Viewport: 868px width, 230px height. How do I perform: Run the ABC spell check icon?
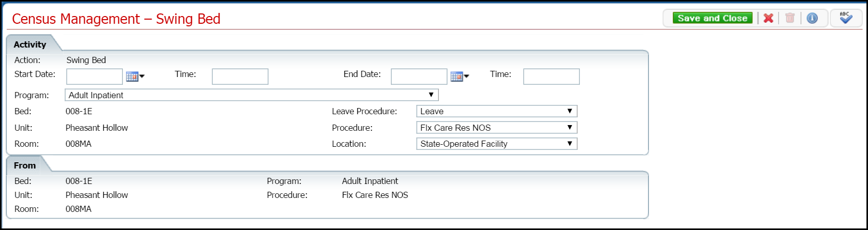point(846,18)
